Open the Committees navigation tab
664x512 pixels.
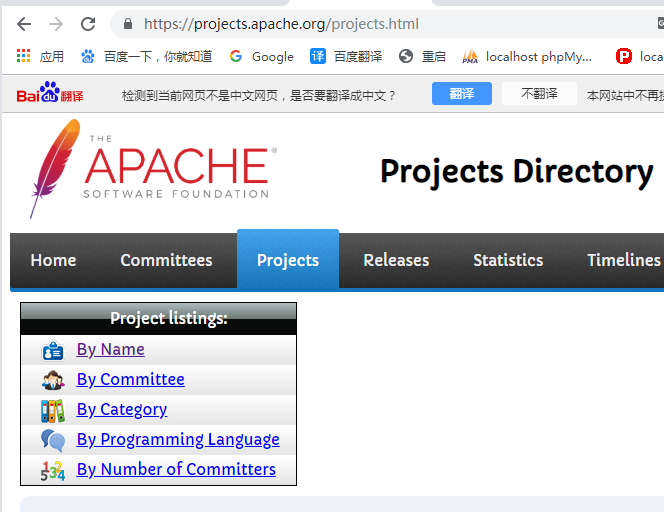pos(166,260)
